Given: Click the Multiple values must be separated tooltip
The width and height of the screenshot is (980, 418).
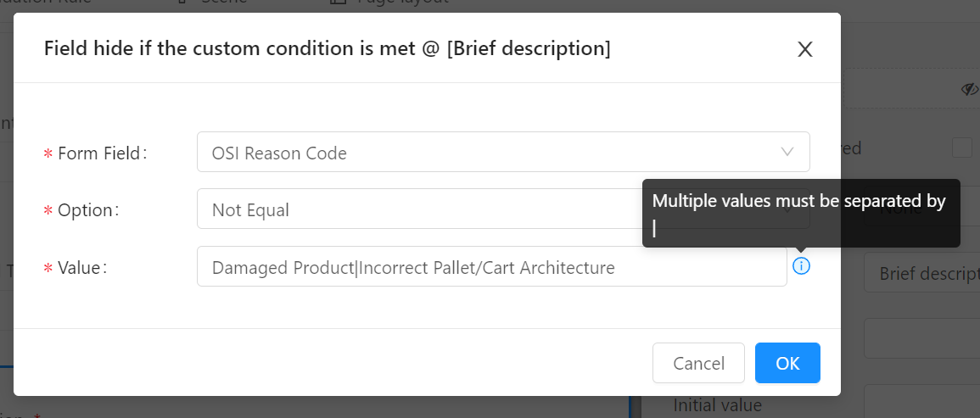Looking at the screenshot, I should coord(801,213).
